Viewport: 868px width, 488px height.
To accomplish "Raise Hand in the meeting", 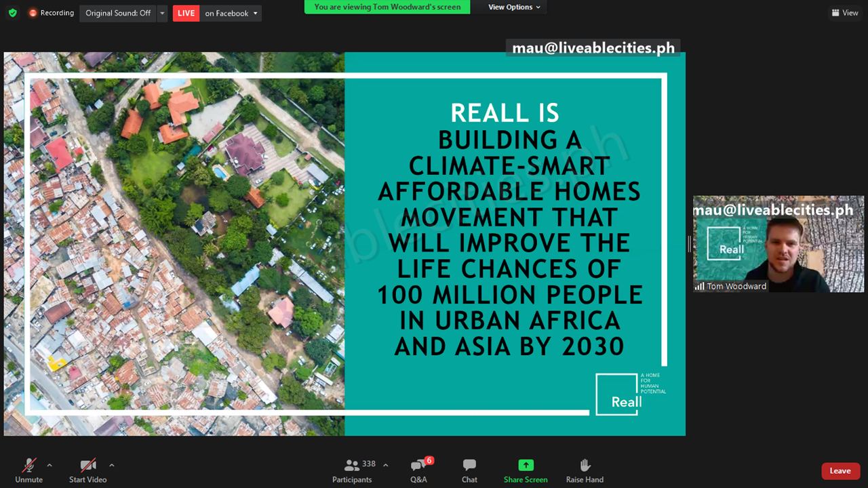I will [x=585, y=470].
